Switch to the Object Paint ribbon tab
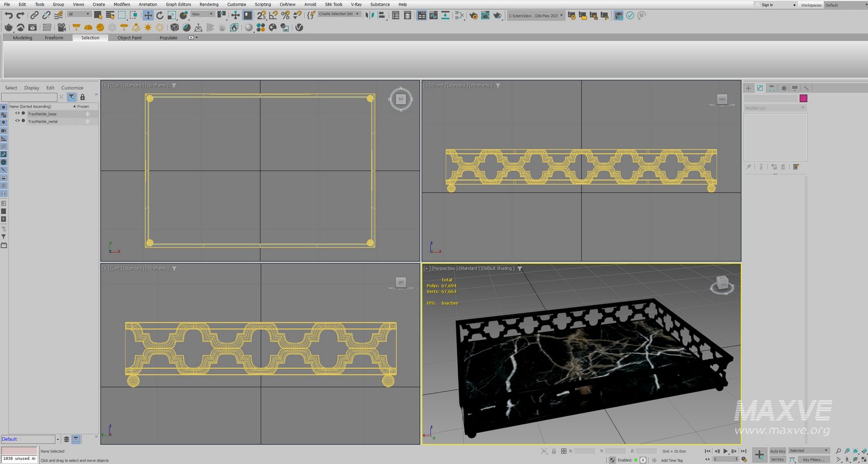 point(129,38)
